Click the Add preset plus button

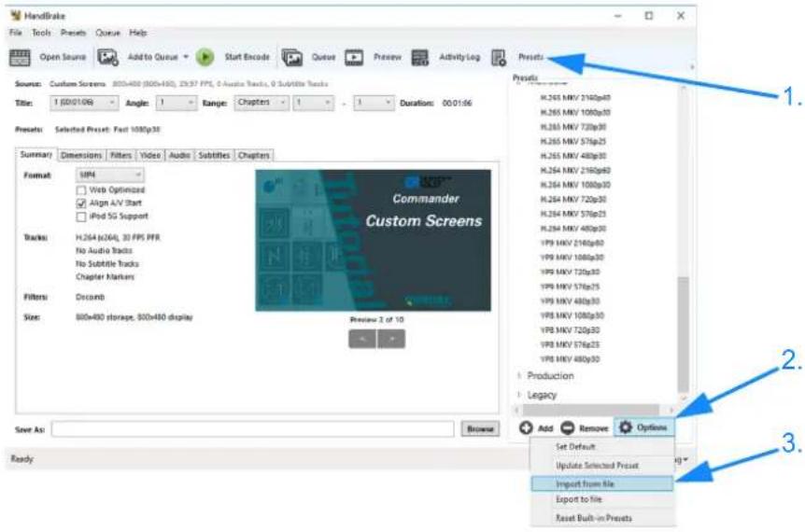(535, 427)
